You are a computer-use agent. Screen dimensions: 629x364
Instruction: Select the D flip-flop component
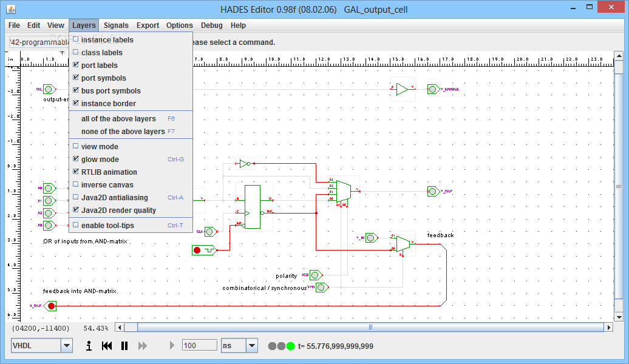253,207
